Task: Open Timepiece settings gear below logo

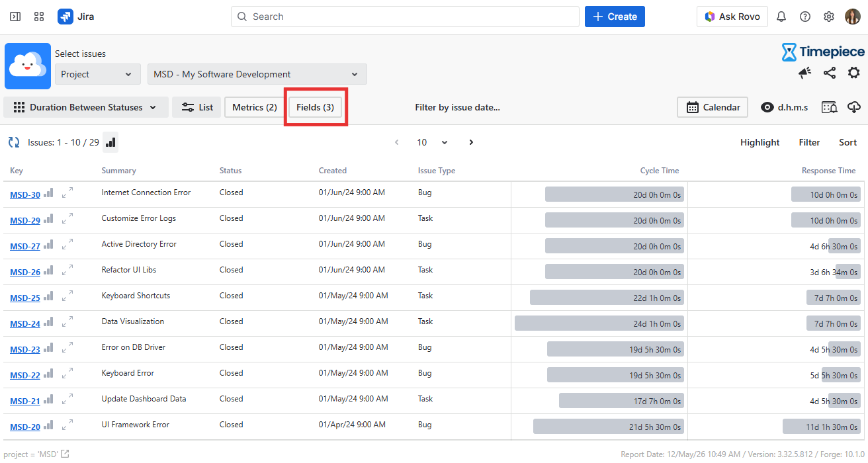Action: pyautogui.click(x=854, y=73)
